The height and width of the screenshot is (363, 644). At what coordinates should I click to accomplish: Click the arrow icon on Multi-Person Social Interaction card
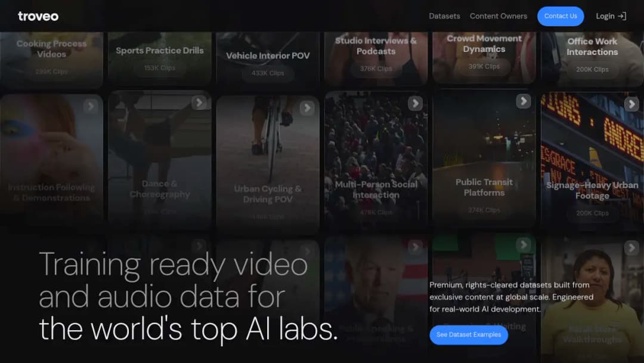pyautogui.click(x=415, y=103)
